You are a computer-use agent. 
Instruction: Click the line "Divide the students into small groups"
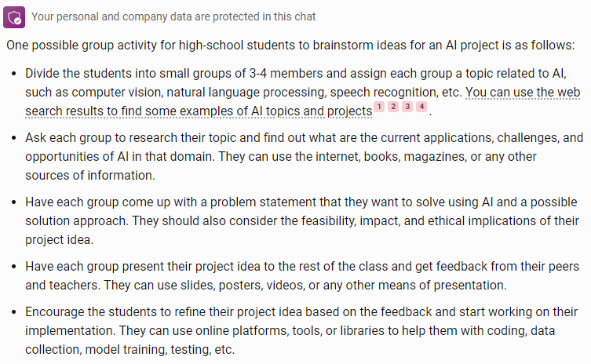coord(296,73)
